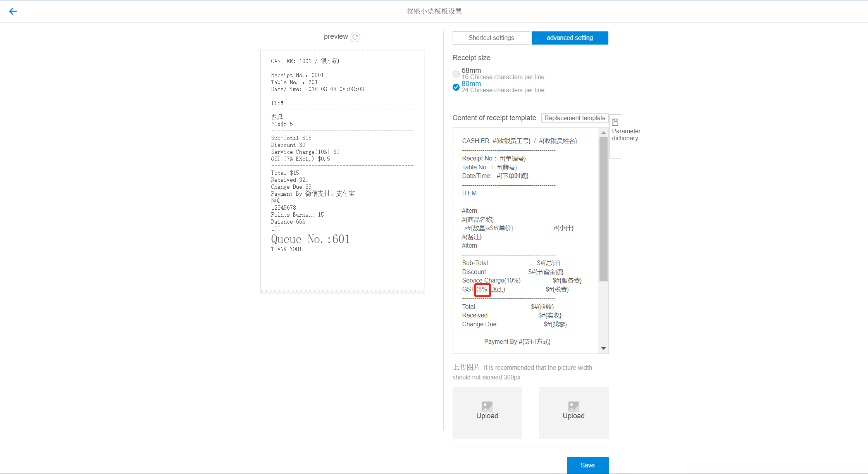Select 58mm receipt size
Image resolution: width=868 pixels, height=474 pixels.
456,74
